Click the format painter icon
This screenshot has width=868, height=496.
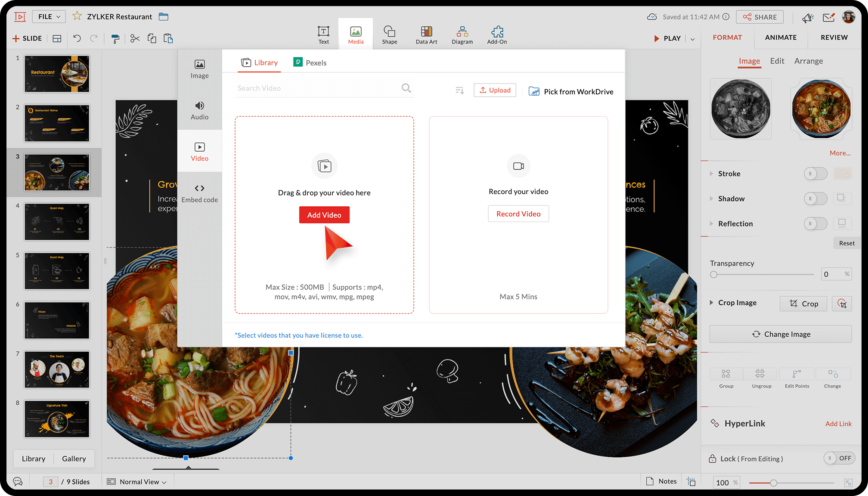coord(115,39)
